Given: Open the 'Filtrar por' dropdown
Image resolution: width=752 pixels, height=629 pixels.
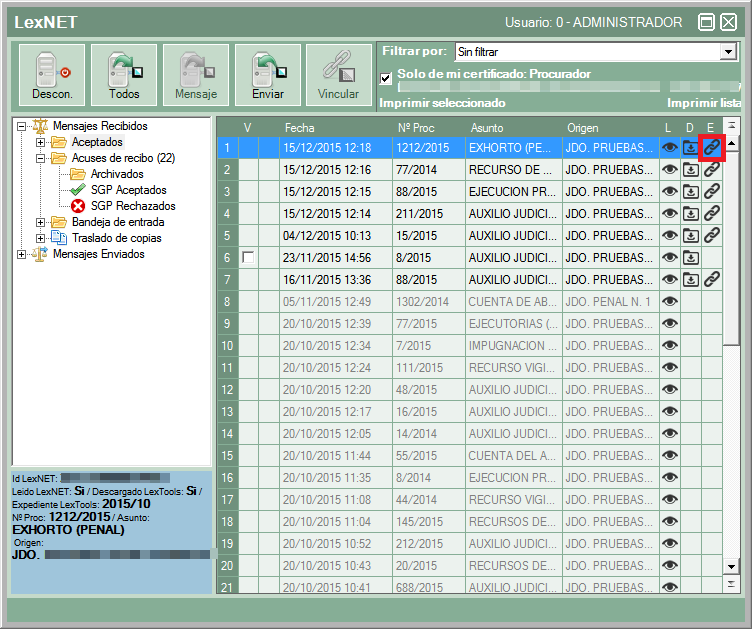Looking at the screenshot, I should [728, 51].
